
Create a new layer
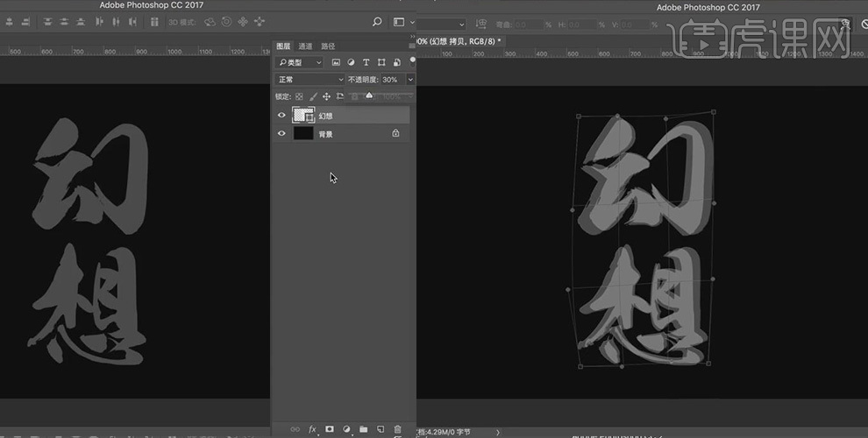pyautogui.click(x=381, y=429)
